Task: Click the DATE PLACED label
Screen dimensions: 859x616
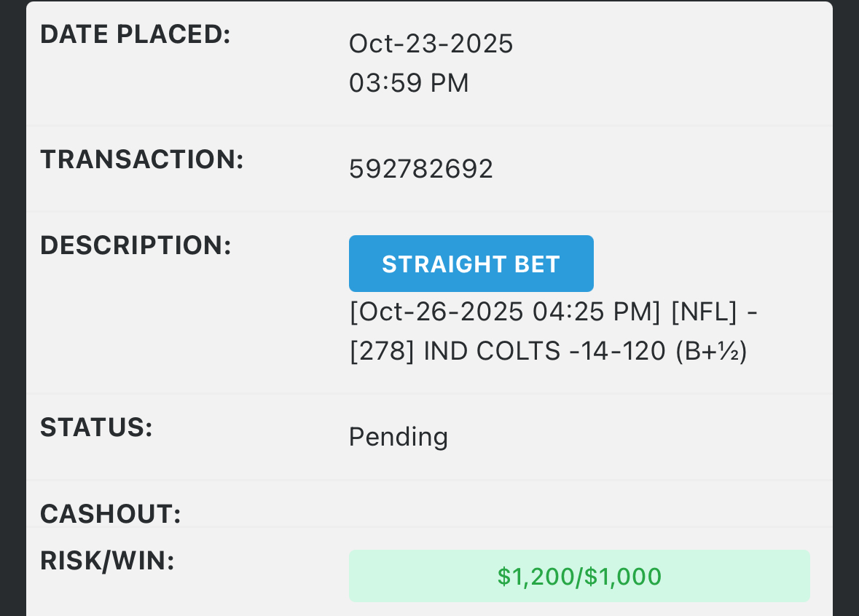Action: 135,34
